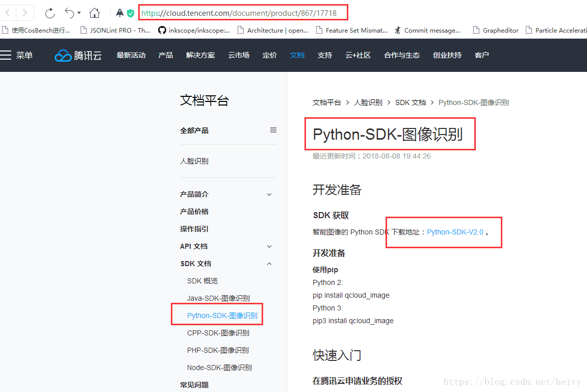Open 创业扶持 in top navigation
The height and width of the screenshot is (392, 587).
coord(447,56)
